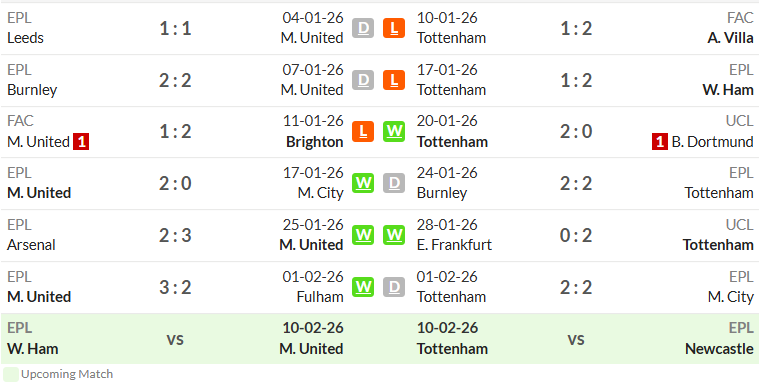Click the red card icon next to M. United
760x386 pixels.
(x=81, y=142)
